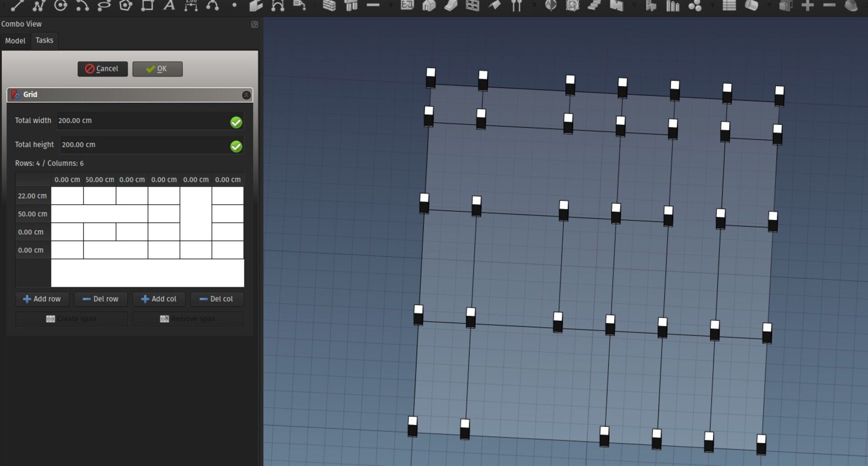Screen dimensions: 868x466
Task: Select the Draft Line tool
Action: (x=17, y=5)
